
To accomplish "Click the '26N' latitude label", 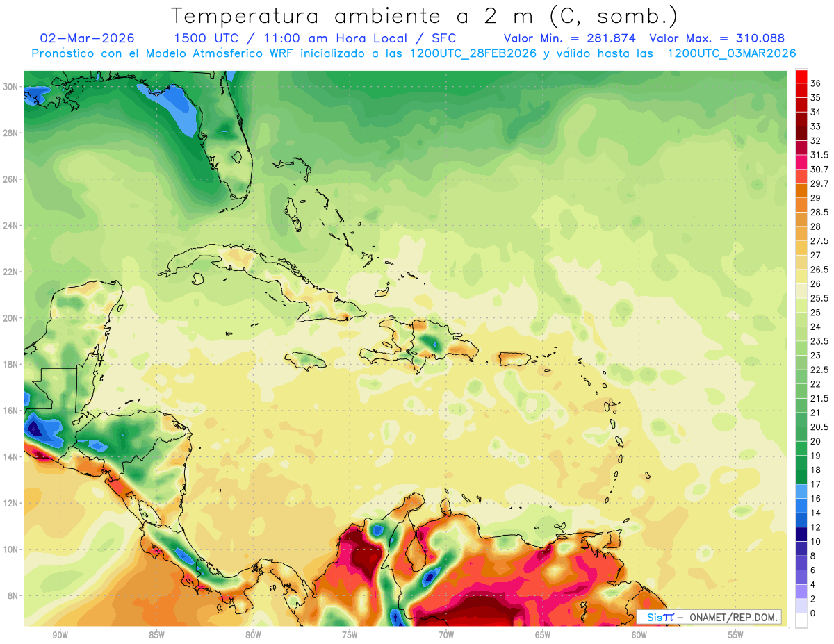I will click(12, 179).
